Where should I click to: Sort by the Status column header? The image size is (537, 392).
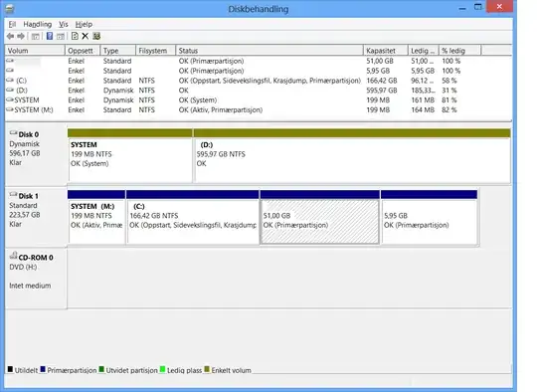click(269, 51)
